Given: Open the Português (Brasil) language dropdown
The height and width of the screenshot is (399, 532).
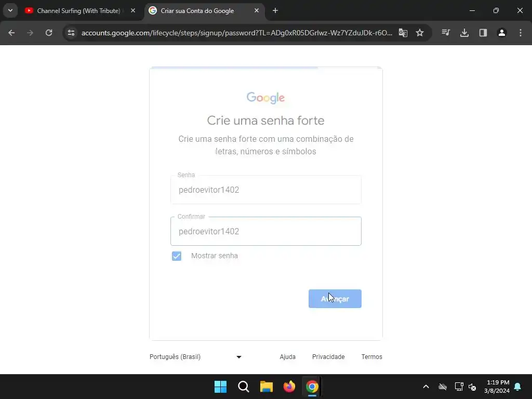Looking at the screenshot, I should click(195, 357).
